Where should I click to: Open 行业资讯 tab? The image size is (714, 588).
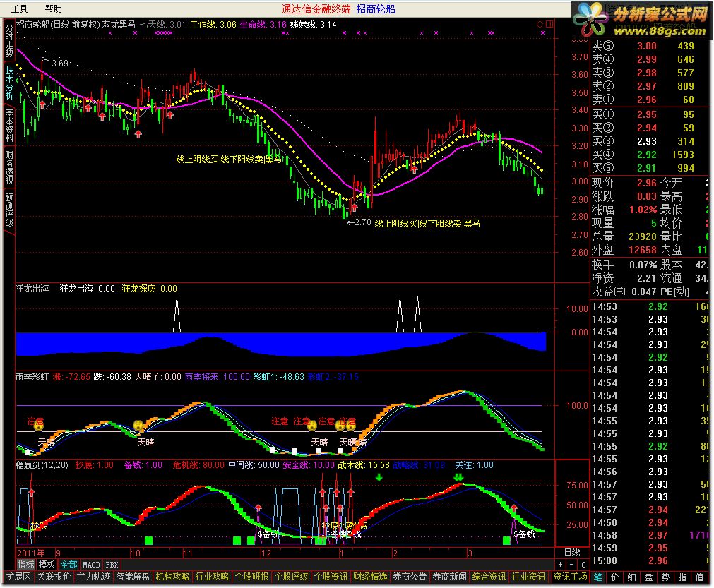[529, 577]
